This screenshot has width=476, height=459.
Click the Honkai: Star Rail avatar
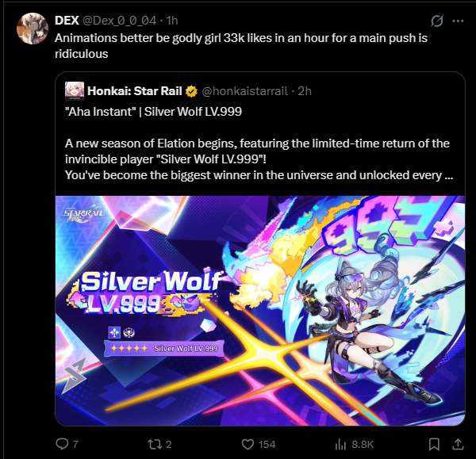75,90
